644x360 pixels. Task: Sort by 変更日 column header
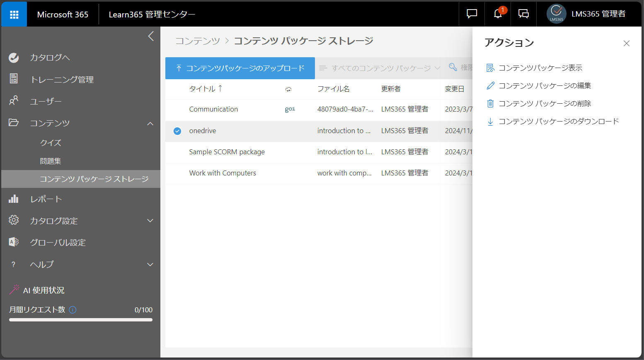pos(455,89)
